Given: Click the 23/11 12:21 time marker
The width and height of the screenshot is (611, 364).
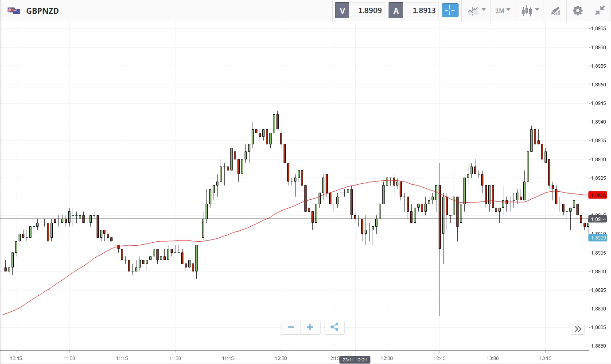Looking at the screenshot, I should pyautogui.click(x=355, y=360).
